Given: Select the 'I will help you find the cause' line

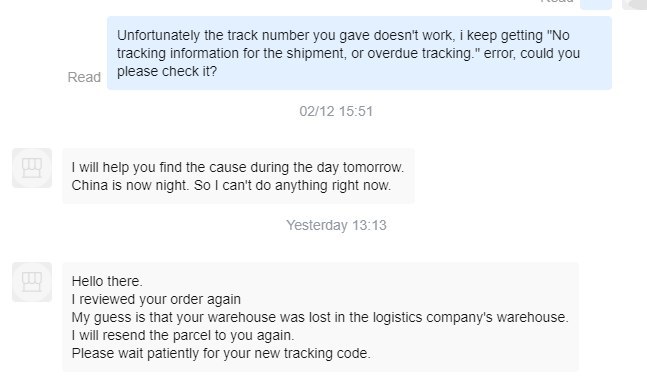Looking at the screenshot, I should [x=238, y=167].
